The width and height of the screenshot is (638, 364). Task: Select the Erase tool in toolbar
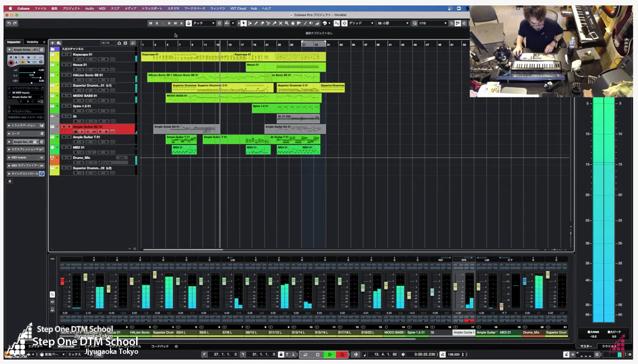263,23
